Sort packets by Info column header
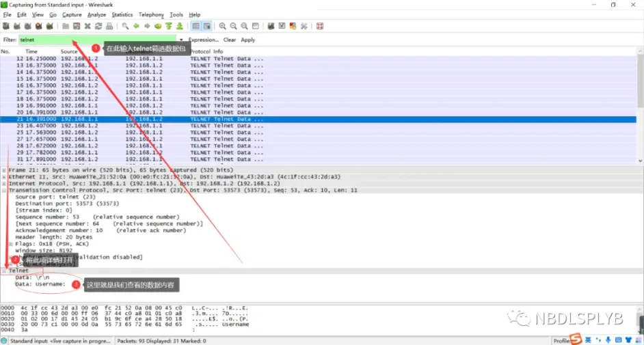Screen dimensions: 644x345 218,52
